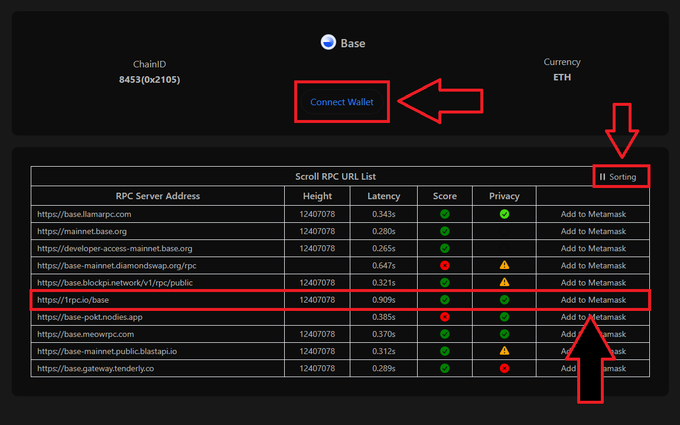Viewport: 680px width, 425px height.
Task: Click the Score column header
Action: click(x=445, y=196)
